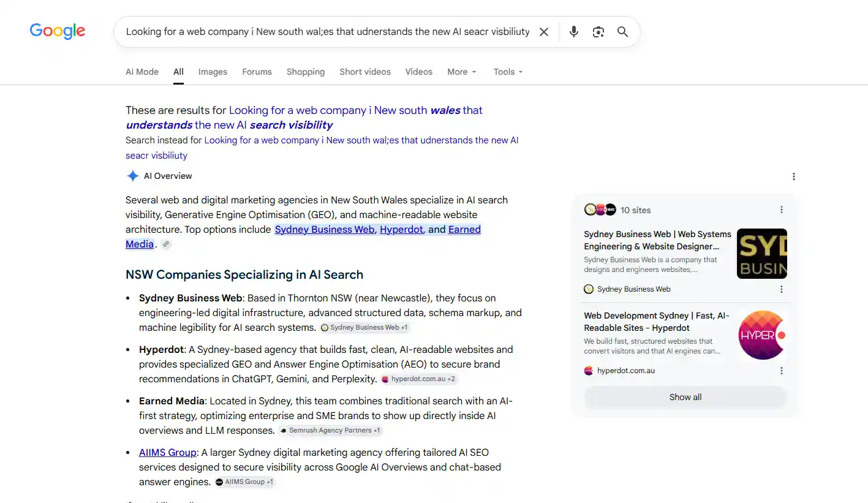Go to the Shopping tab
This screenshot has height=503, width=868.
tap(306, 72)
